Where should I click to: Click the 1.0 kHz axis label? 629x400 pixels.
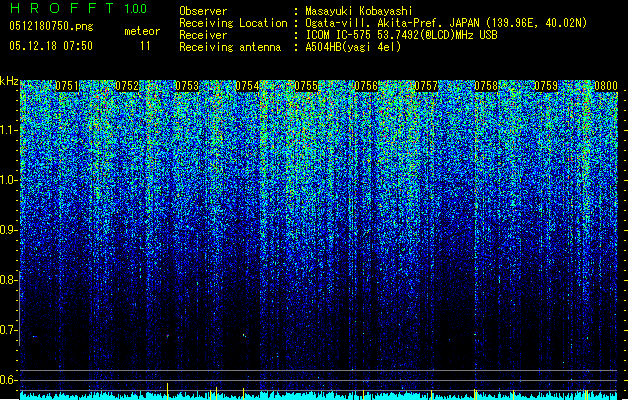coord(9,180)
